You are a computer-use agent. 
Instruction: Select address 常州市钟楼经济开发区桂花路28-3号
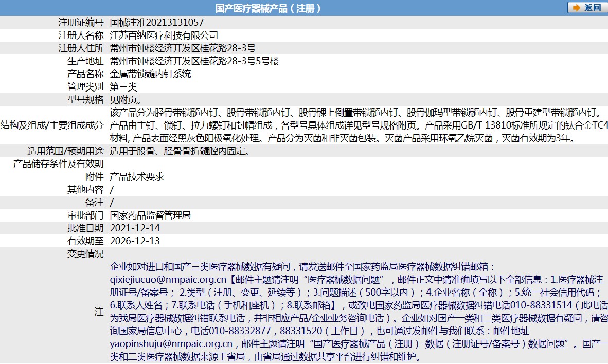pyautogui.click(x=183, y=48)
